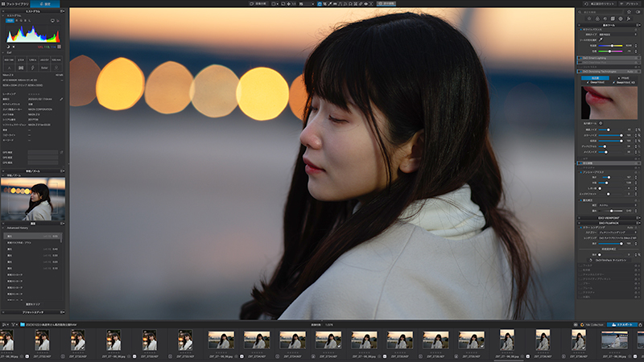Adjust the white balance tint slider
Image resolution: width=644 pixels, height=362 pixels.
click(610, 51)
